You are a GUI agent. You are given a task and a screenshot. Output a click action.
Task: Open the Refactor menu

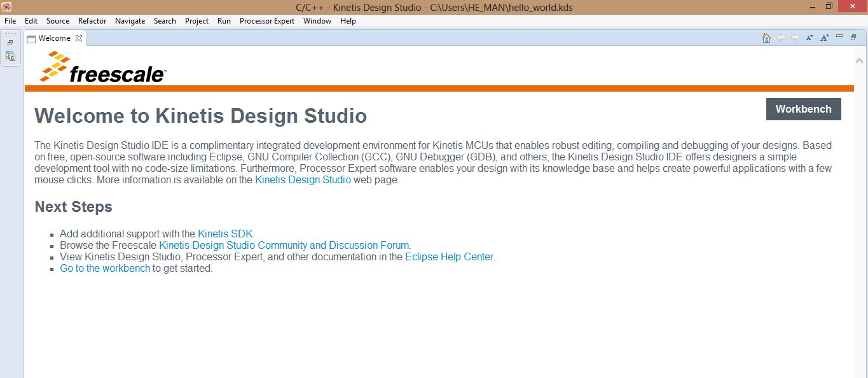tap(92, 21)
